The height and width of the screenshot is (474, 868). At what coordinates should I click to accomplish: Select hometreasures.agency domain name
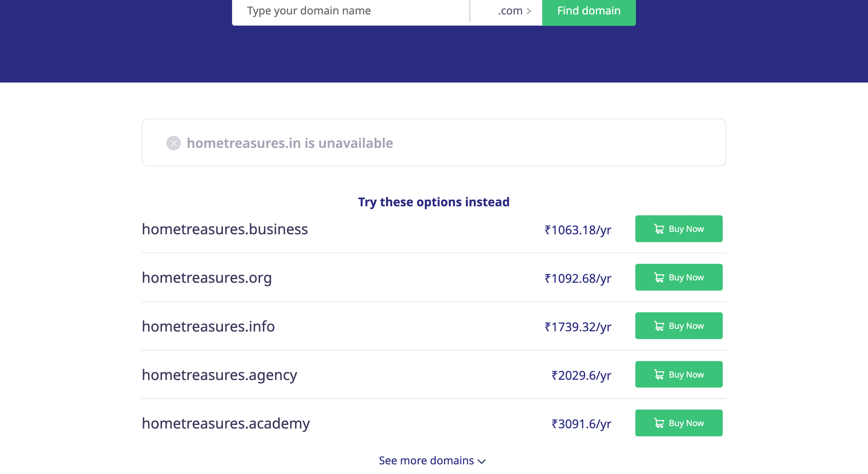pyautogui.click(x=219, y=375)
